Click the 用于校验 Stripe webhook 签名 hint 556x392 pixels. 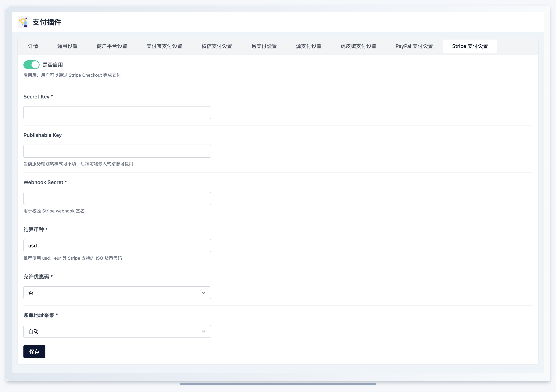tap(54, 211)
